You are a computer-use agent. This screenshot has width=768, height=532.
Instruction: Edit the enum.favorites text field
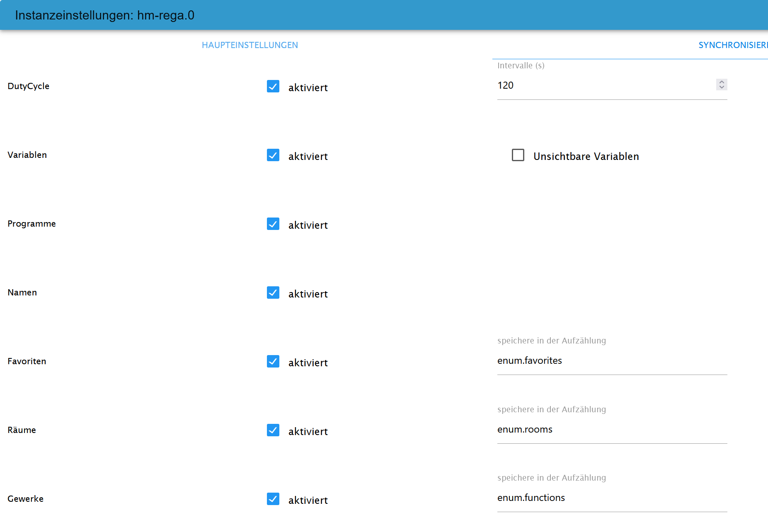click(612, 360)
